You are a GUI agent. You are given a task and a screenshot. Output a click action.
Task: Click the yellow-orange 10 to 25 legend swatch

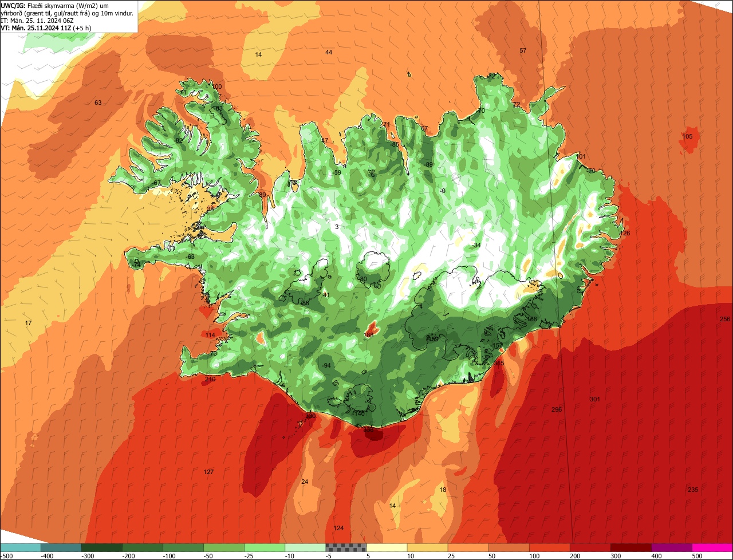pyautogui.click(x=427, y=547)
